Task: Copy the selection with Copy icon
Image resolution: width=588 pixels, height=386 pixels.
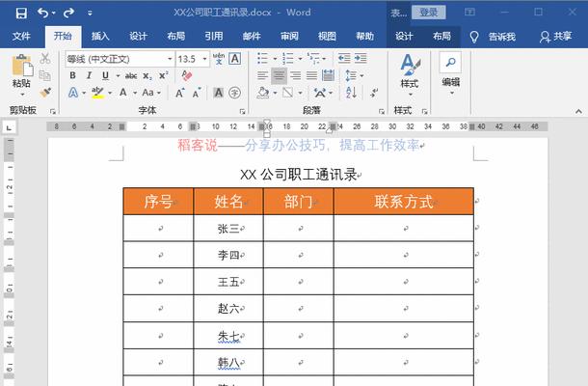Action: tap(45, 75)
